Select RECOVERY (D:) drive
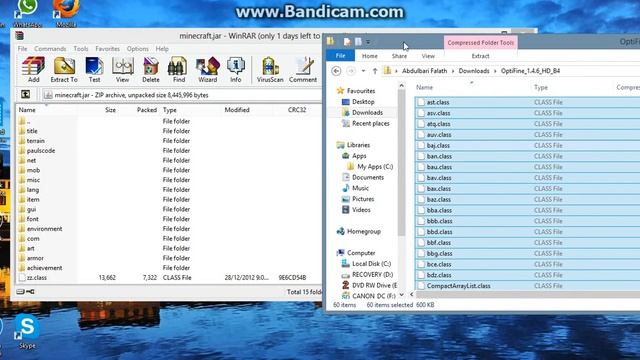 [x=372, y=275]
